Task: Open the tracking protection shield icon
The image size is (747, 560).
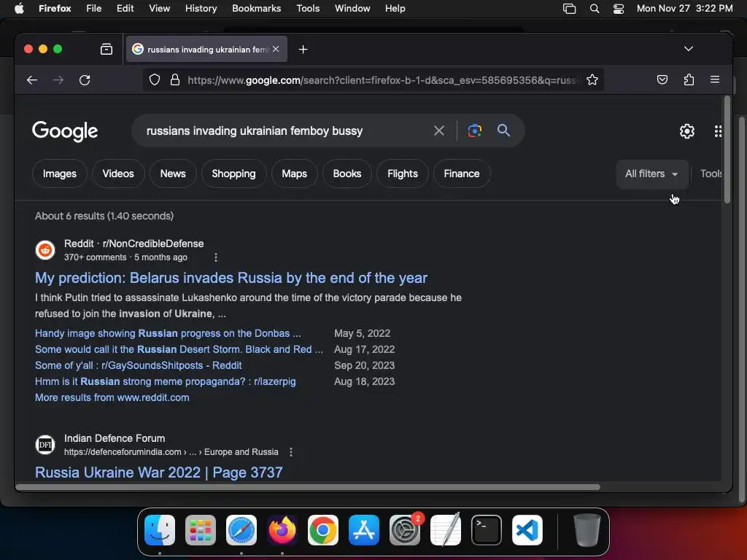Action: (155, 79)
